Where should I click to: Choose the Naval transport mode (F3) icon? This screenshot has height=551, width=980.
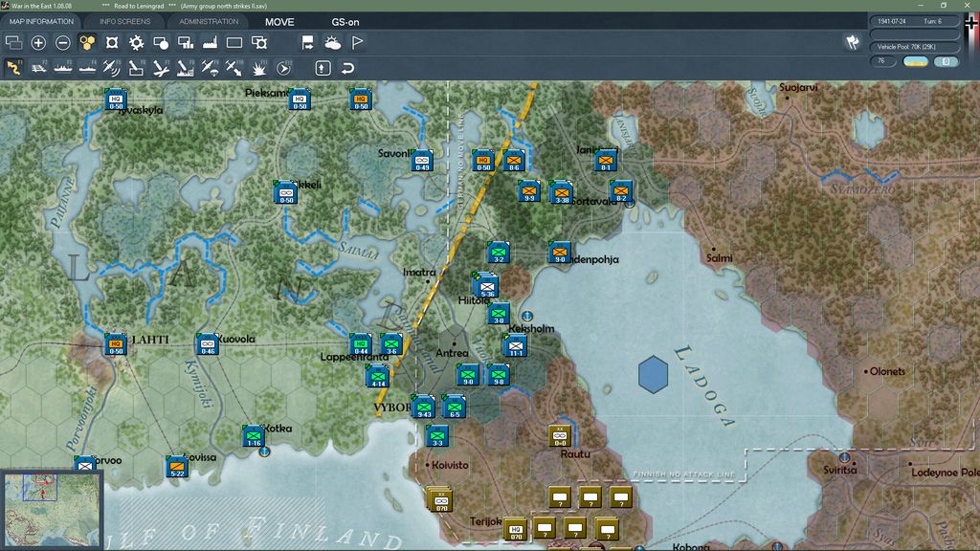pos(62,68)
